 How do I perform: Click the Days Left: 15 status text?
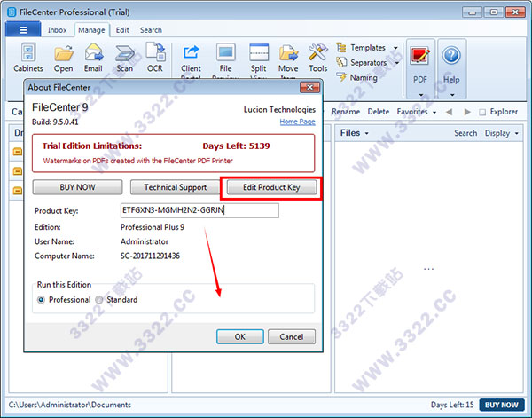pos(452,405)
